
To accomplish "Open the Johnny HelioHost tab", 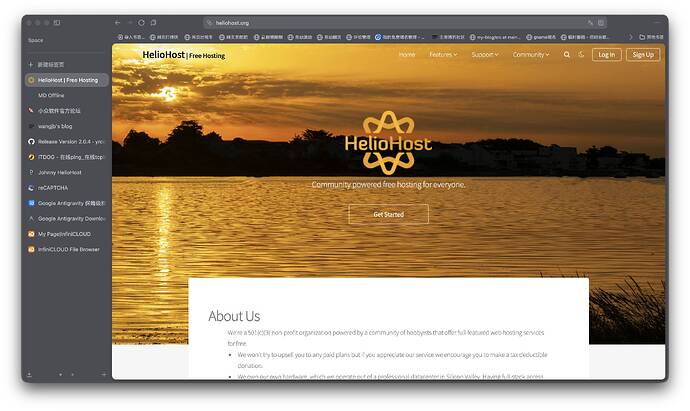I will pyautogui.click(x=67, y=172).
